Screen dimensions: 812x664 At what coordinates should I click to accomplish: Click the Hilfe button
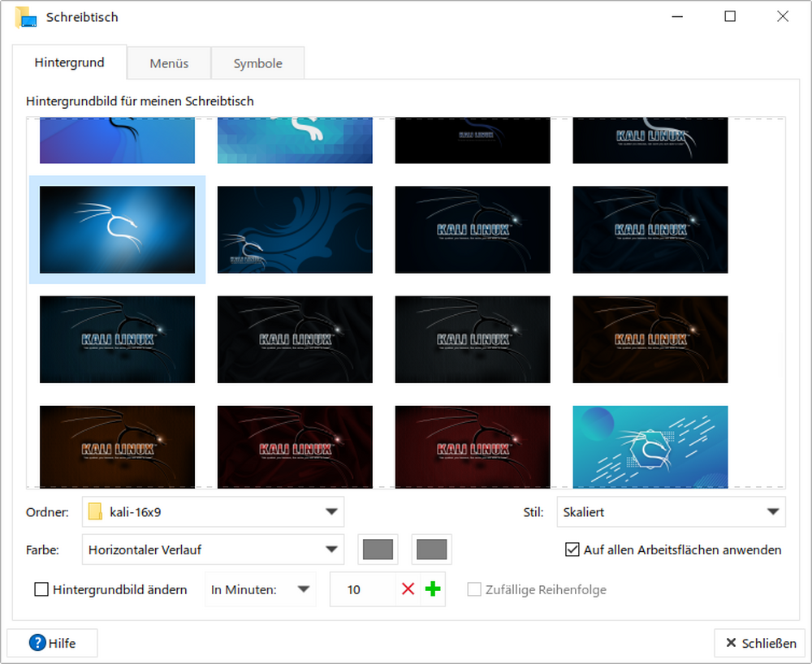(52, 643)
